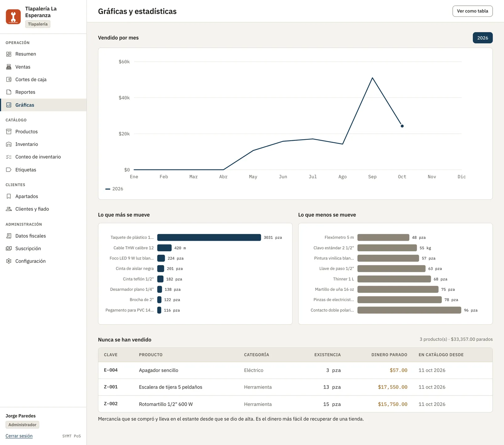This screenshot has width=504, height=445.
Task: Click the Cortes de caja icon
Action: (x=9, y=79)
